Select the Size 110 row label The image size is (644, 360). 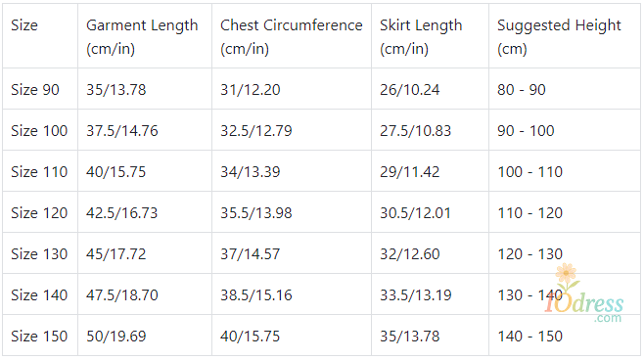point(39,171)
